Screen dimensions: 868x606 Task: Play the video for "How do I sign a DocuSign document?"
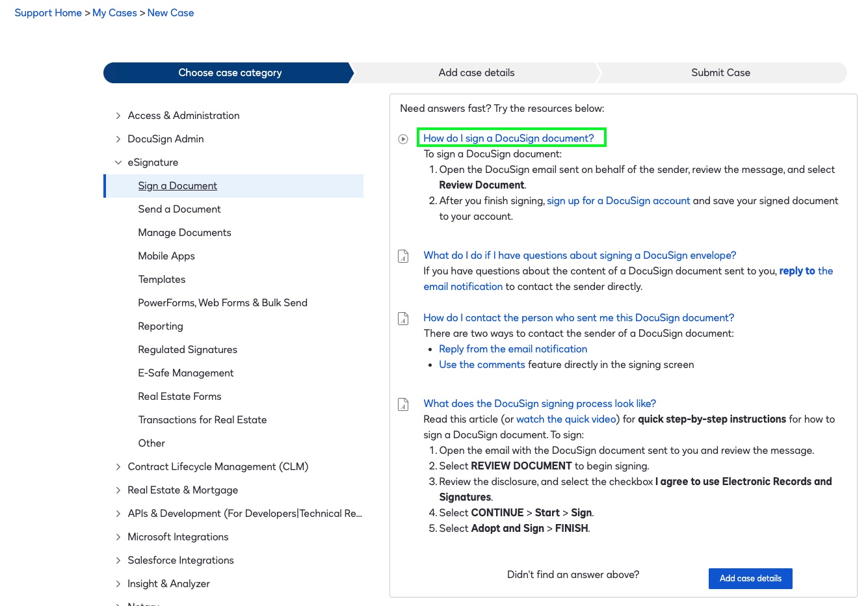point(403,138)
